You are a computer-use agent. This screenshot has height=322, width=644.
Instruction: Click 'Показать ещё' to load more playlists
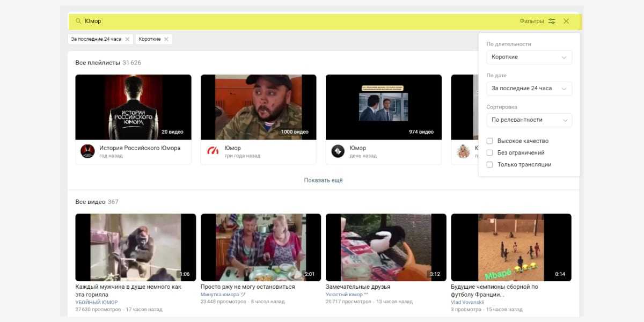pos(323,180)
